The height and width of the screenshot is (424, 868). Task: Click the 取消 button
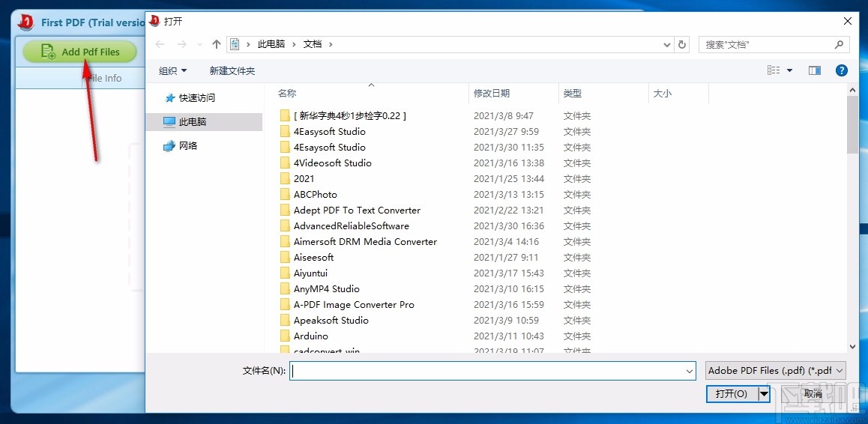[813, 393]
